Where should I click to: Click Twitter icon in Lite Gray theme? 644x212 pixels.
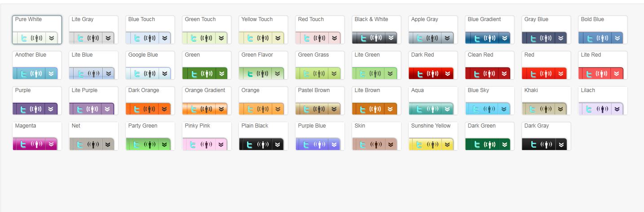[80, 38]
